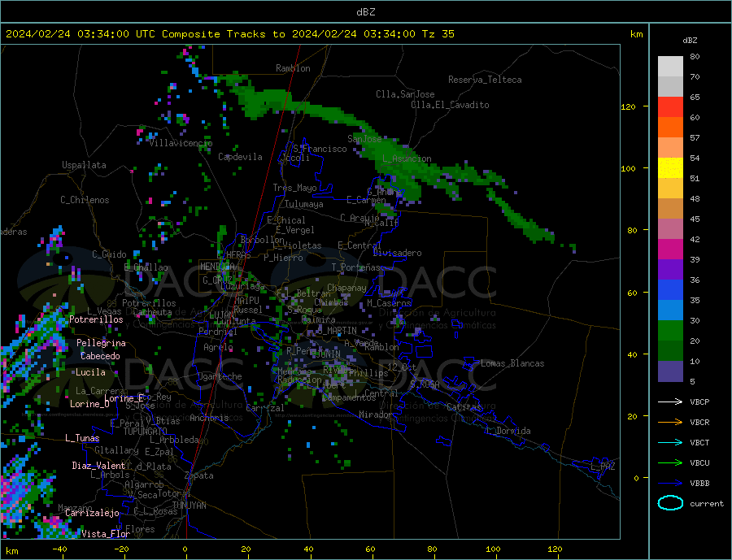
Task: Click the TUNUYAN place label
Action: [x=189, y=506]
